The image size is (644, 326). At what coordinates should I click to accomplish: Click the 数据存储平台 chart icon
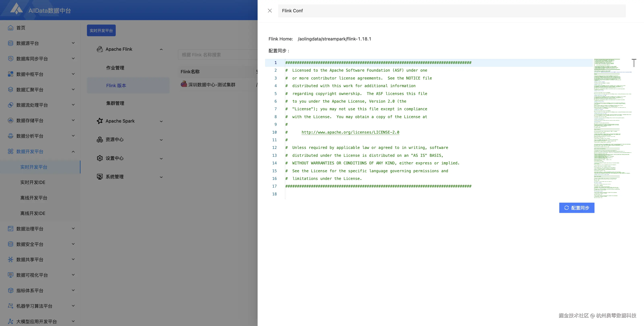(x=10, y=121)
